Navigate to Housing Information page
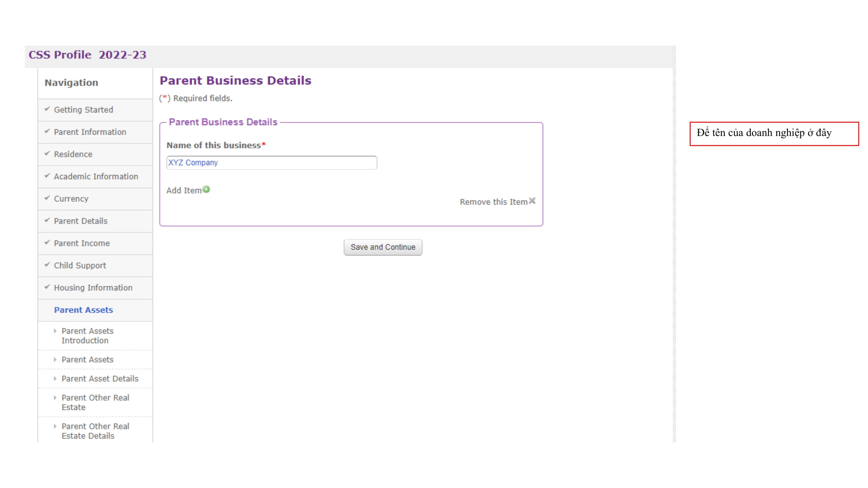Image resolution: width=868 pixels, height=488 pixels. click(93, 288)
